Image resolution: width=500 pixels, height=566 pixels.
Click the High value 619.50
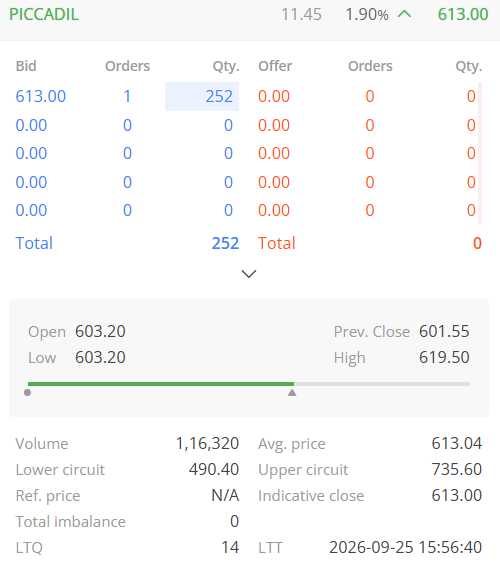[x=444, y=357]
